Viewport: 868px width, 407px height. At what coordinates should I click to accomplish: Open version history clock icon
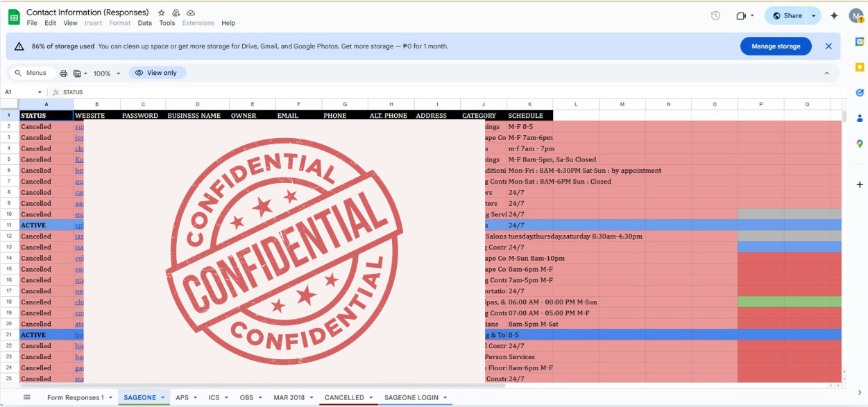pyautogui.click(x=715, y=16)
